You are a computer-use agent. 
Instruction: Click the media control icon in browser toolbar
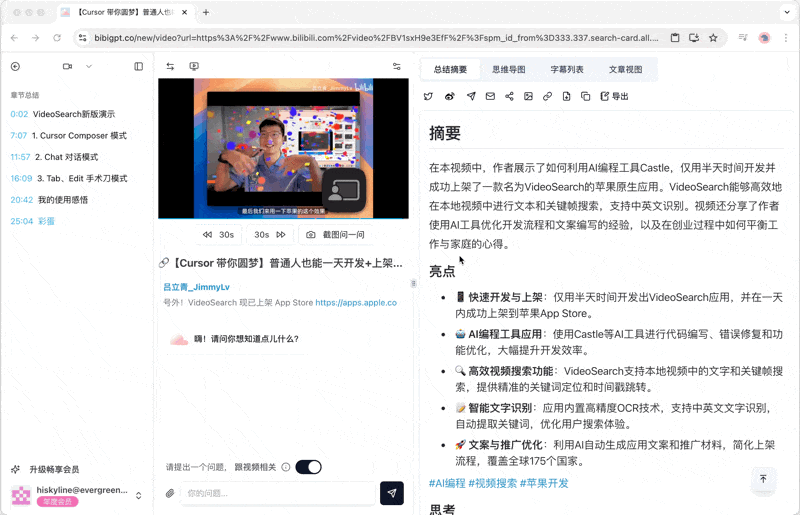(743, 38)
